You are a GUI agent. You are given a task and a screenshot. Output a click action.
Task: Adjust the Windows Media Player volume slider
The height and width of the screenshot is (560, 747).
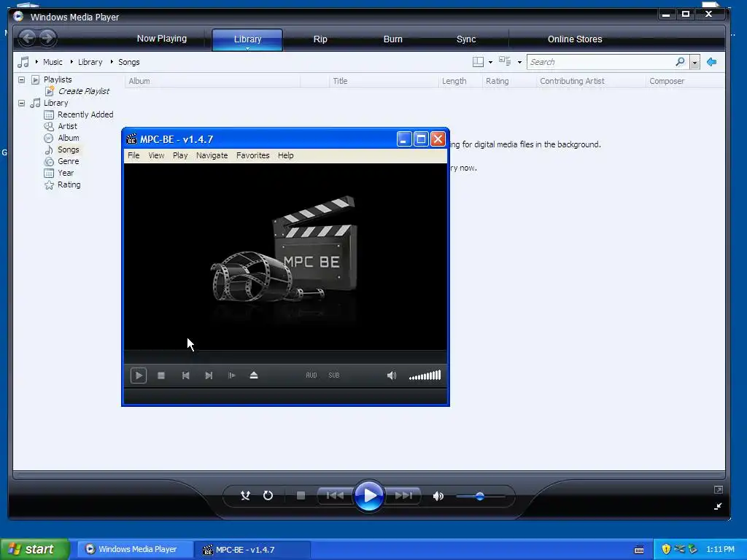pos(480,496)
